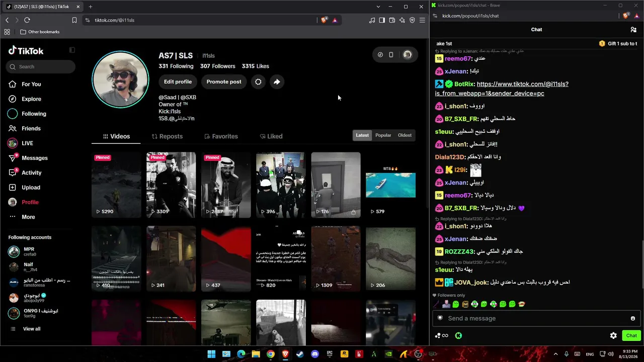Open the emoji picker in Kick chat
Viewport: 644px width, 362px height.
coord(633,318)
